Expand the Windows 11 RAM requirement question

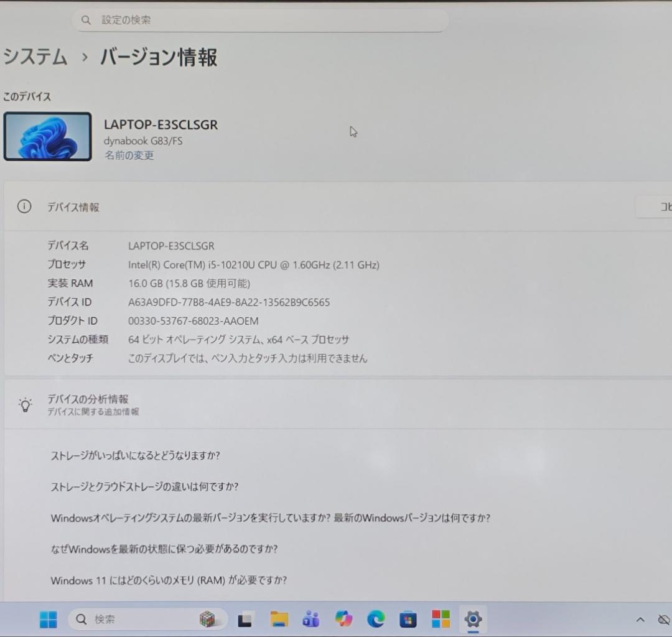point(168,580)
